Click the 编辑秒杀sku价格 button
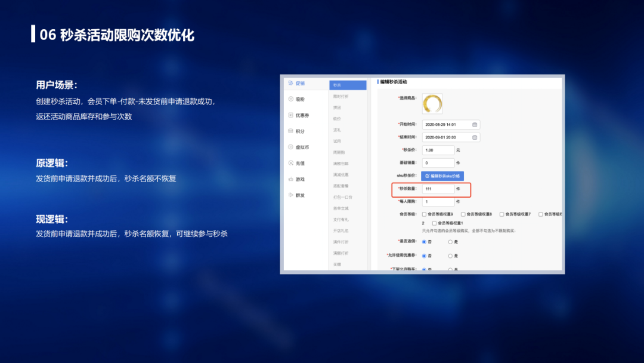Image resolution: width=644 pixels, height=363 pixels. tap(442, 176)
